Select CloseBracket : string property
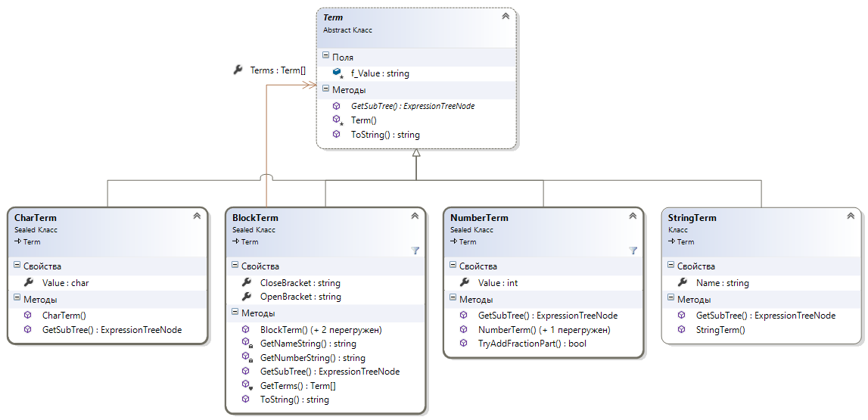868x420 pixels. [300, 283]
